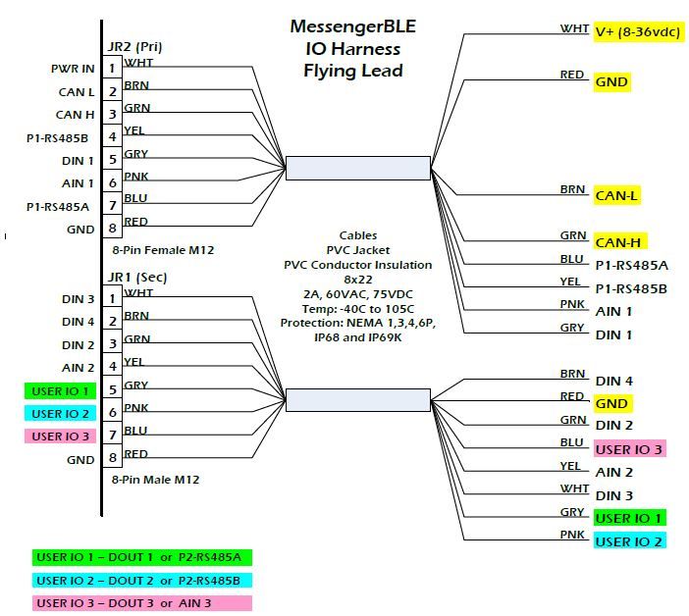The image size is (689, 616).
Task: Select the yellow GND label on RED upper lead
Action: coord(612,82)
